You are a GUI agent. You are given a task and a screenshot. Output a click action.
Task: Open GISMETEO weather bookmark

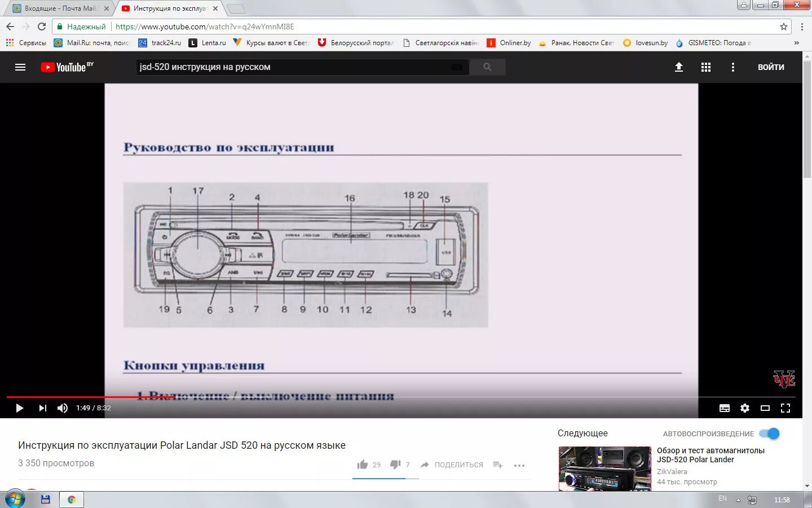[x=713, y=42]
